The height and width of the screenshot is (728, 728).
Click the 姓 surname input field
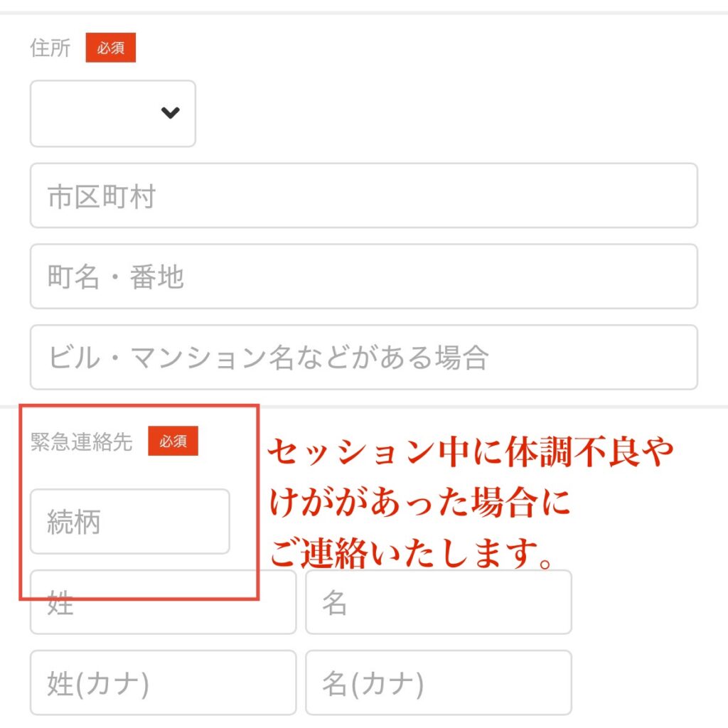coord(163,602)
